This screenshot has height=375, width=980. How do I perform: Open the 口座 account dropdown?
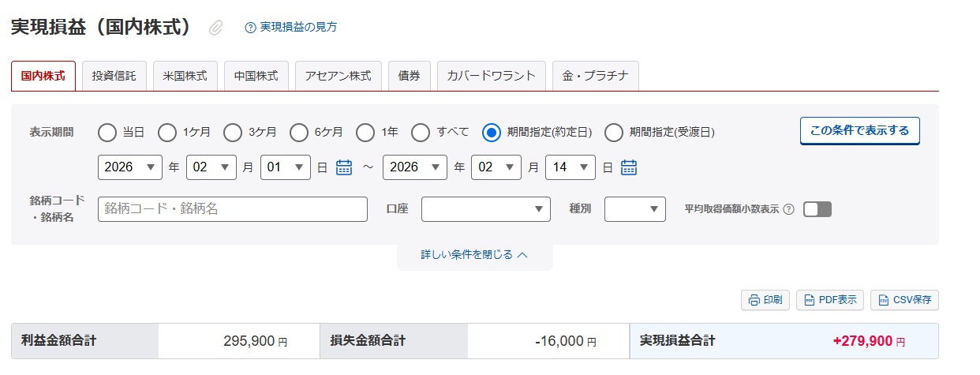485,209
